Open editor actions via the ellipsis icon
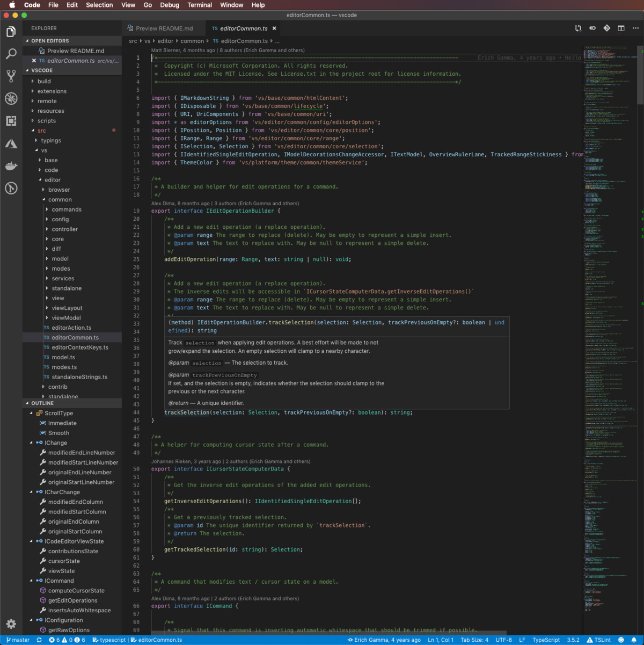Screen dimensions: 644x645 tap(635, 28)
